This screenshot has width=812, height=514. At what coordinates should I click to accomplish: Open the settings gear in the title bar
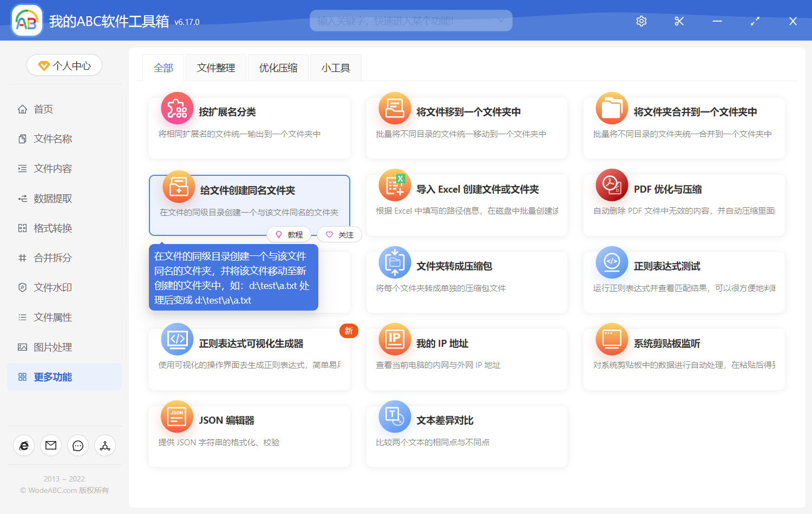pos(641,21)
